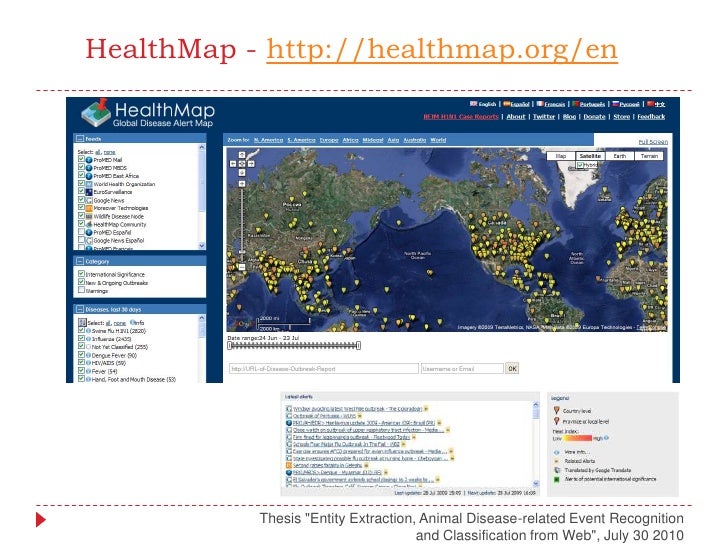
Task: Click the English flag icon
Action: [x=474, y=104]
